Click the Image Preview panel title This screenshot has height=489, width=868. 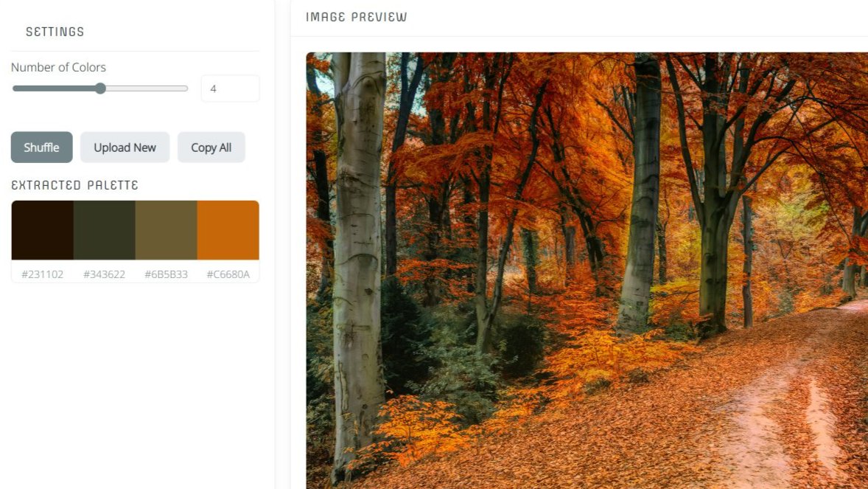click(357, 17)
